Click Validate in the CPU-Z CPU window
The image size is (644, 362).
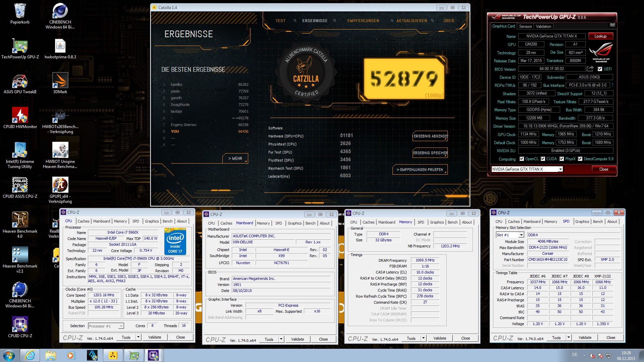coord(155,338)
